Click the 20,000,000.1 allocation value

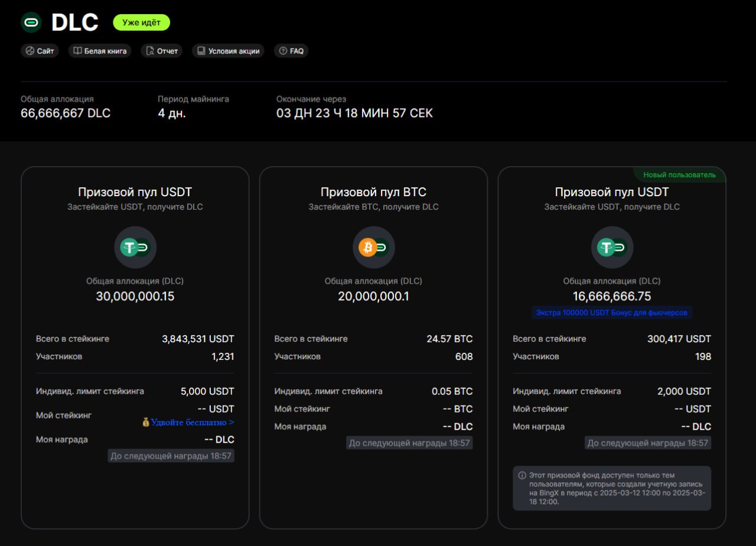[373, 297]
